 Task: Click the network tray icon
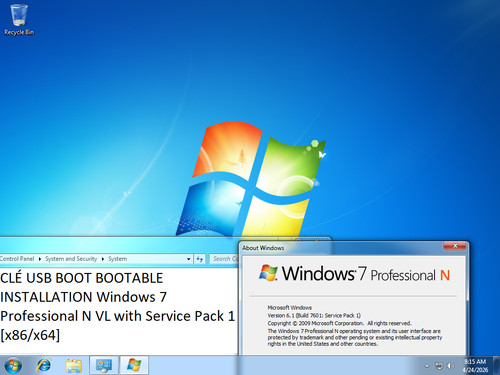click(439, 366)
